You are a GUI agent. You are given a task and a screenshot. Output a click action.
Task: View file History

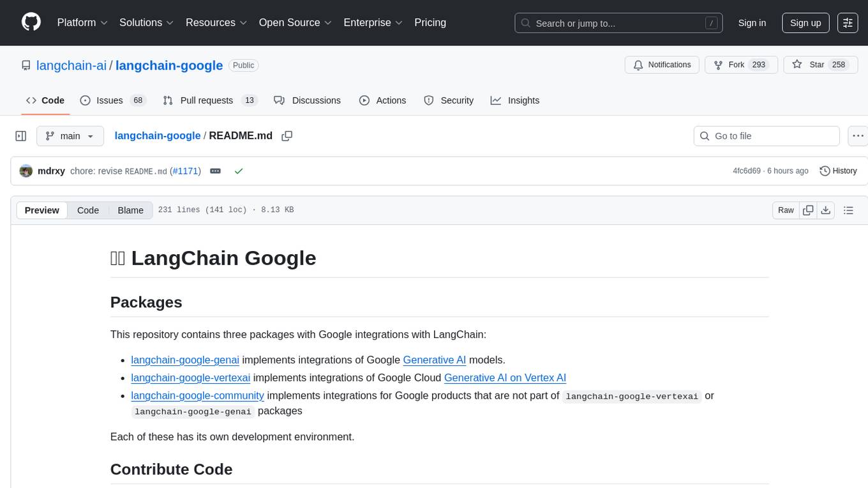(838, 171)
